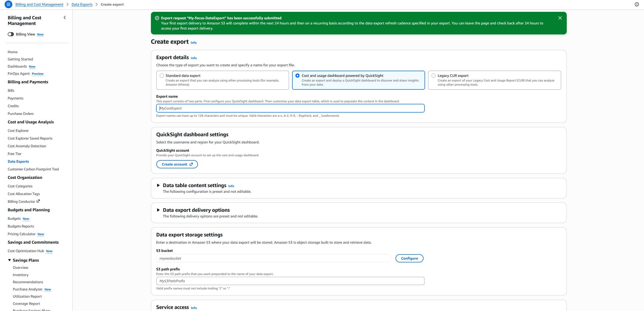Open Purchase Analyzer item
644x311 pixels.
pos(28,289)
